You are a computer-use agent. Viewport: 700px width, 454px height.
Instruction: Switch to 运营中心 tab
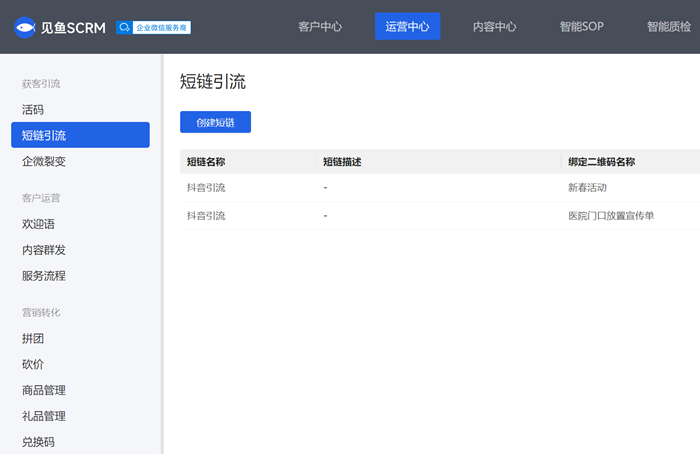point(407,27)
